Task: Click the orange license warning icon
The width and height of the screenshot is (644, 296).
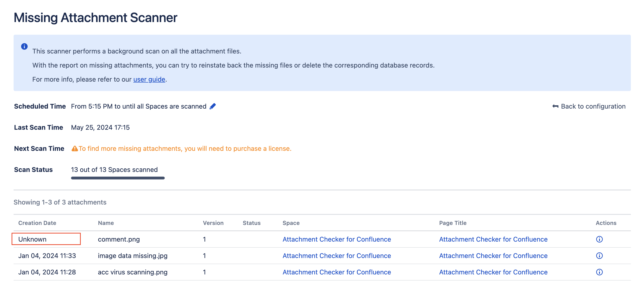Action: pyautogui.click(x=75, y=149)
